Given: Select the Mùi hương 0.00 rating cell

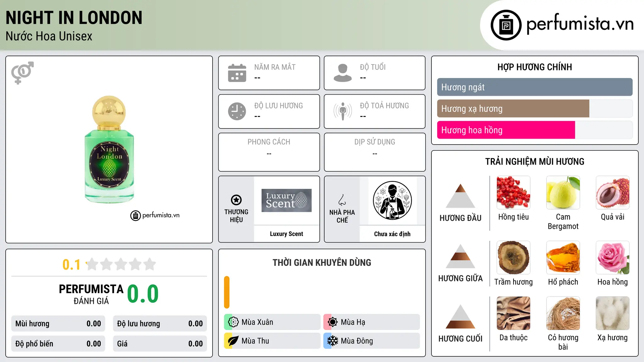Looking at the screenshot, I should pos(58,324).
